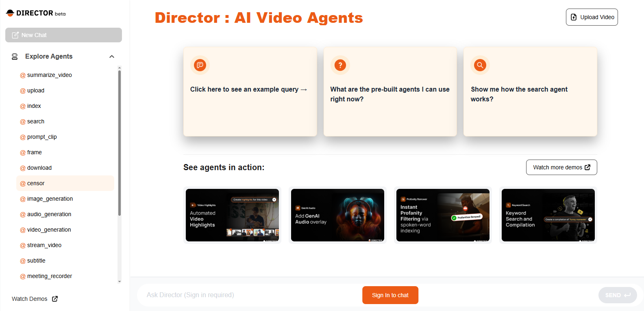The height and width of the screenshot is (311, 644).
Task: Focus the Ask Director input field
Action: (x=248, y=295)
